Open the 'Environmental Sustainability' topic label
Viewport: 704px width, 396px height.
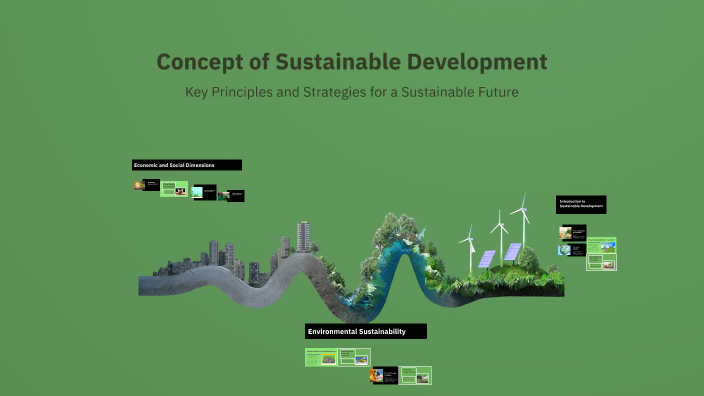pos(365,331)
